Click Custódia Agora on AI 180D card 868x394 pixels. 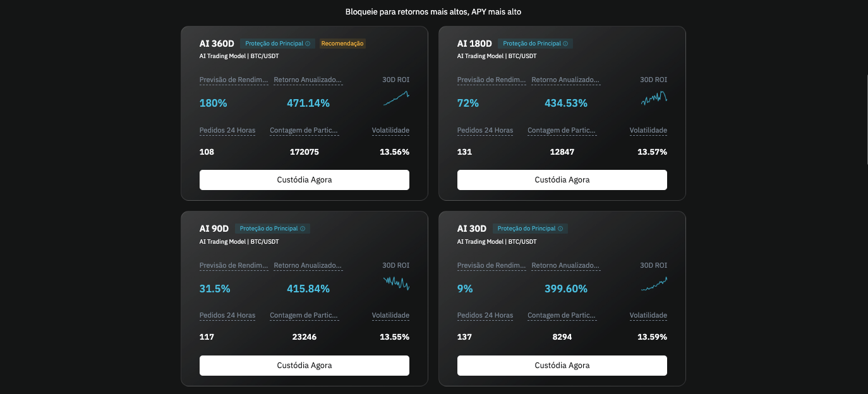tap(562, 180)
